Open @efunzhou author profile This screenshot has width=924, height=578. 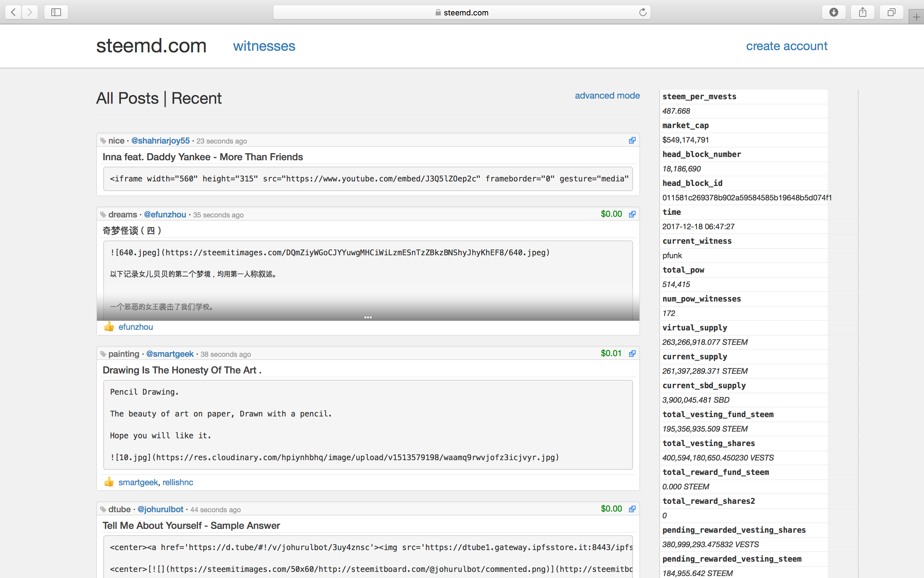coord(165,215)
